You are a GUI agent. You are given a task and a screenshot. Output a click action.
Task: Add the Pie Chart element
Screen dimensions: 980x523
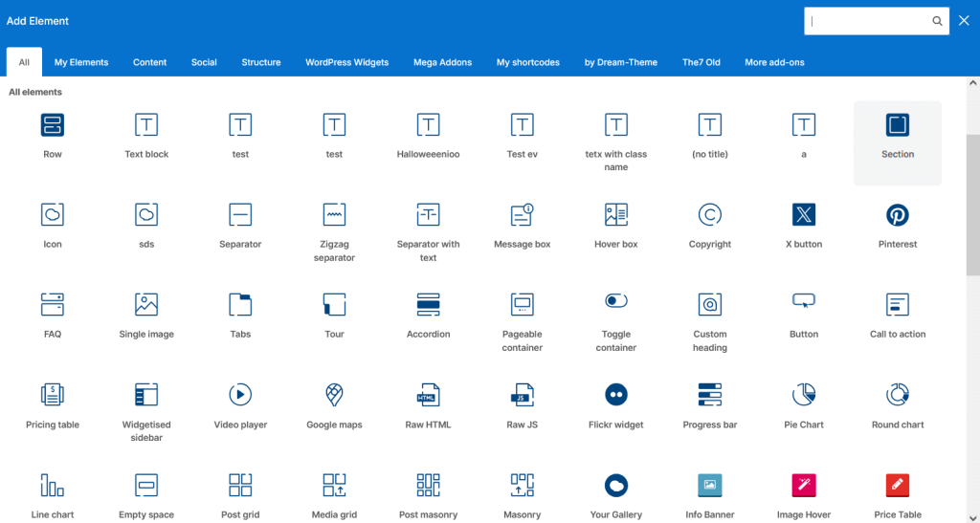(x=804, y=406)
